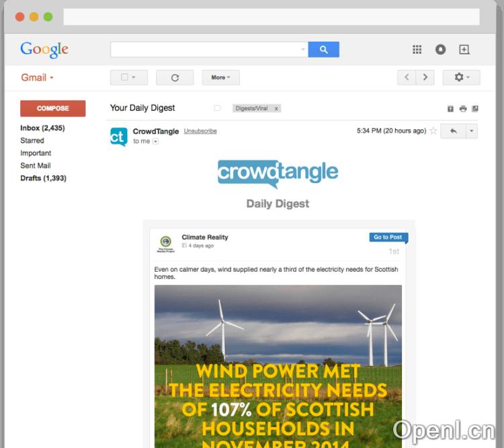Go to the newer message arrow
The width and height of the screenshot is (504, 448).
pyautogui.click(x=407, y=77)
